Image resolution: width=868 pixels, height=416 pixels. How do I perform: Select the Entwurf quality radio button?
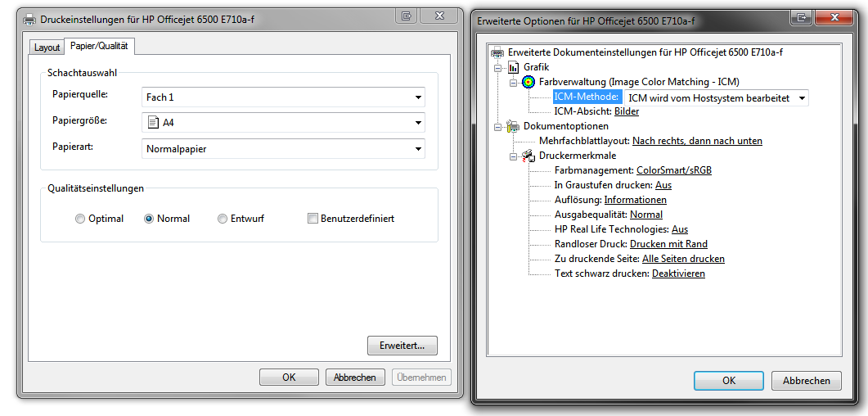(x=222, y=219)
